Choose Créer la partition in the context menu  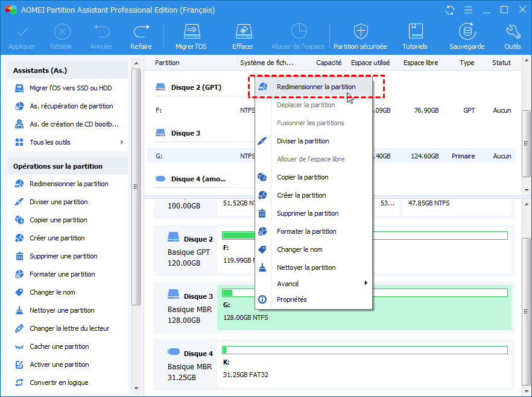coord(314,195)
